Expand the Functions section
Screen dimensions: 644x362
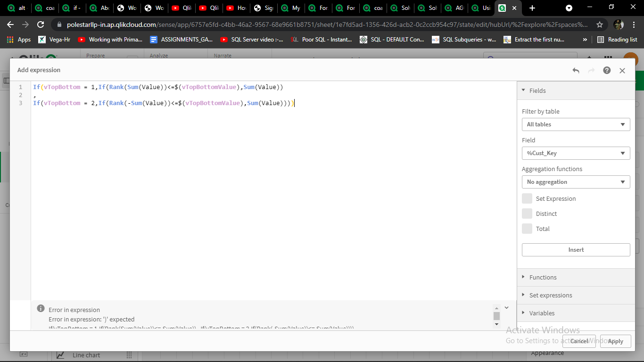(x=543, y=277)
